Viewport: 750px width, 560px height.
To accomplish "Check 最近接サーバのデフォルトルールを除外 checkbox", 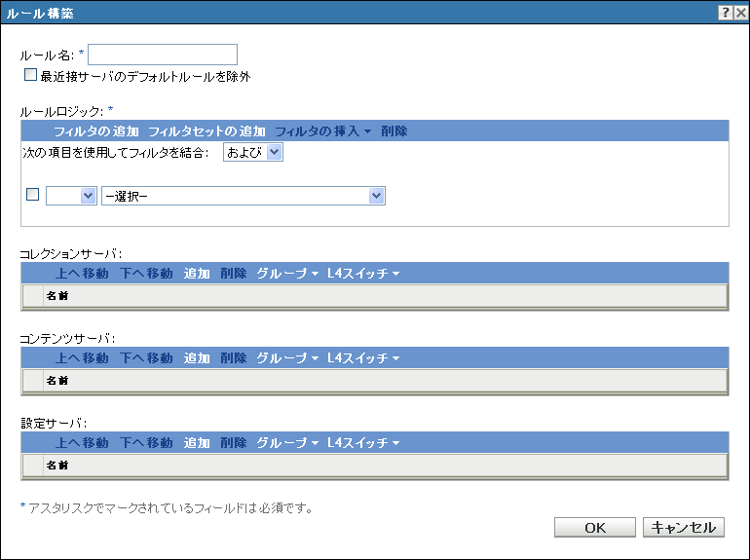I will [30, 75].
